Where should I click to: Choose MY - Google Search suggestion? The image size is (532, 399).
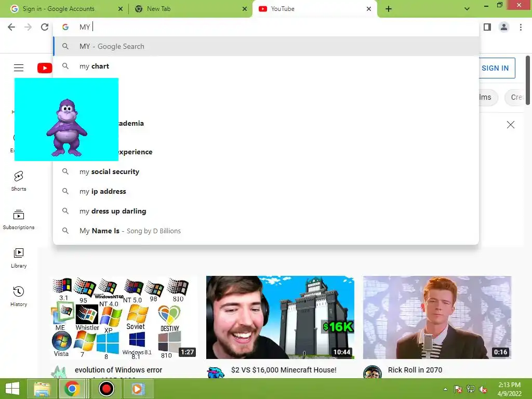[266, 46]
